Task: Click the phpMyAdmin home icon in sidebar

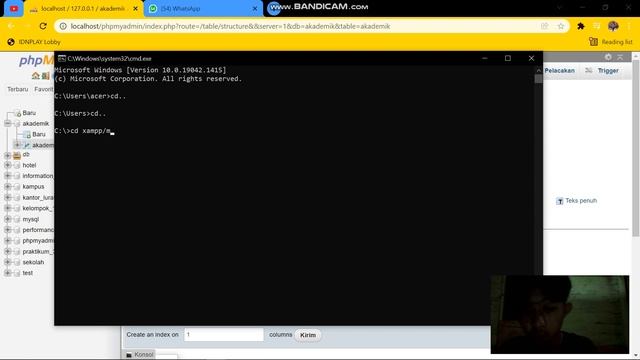Action: [36, 76]
